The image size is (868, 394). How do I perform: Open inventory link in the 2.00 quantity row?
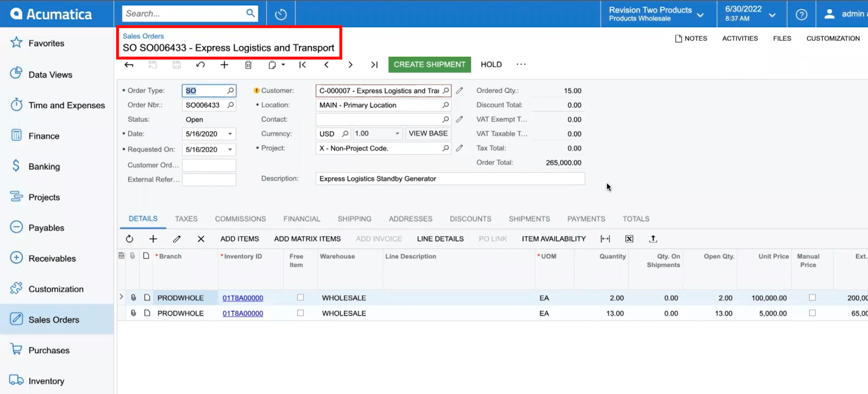coord(242,298)
